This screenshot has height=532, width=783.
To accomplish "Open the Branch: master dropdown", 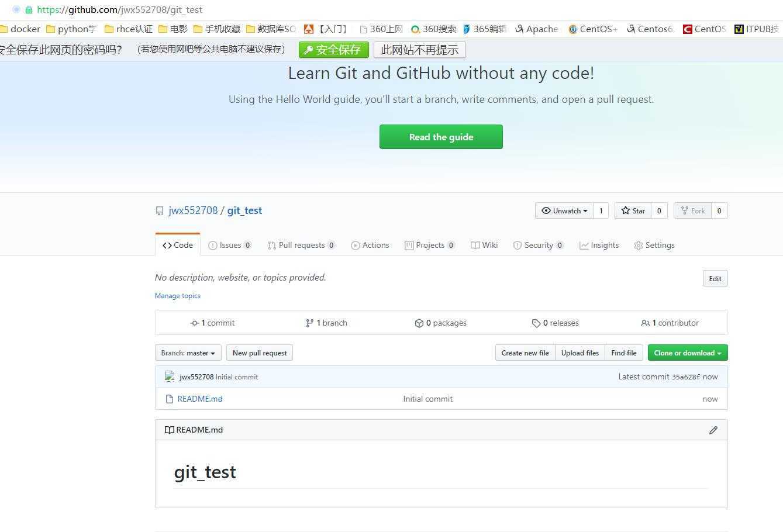I will (x=188, y=353).
